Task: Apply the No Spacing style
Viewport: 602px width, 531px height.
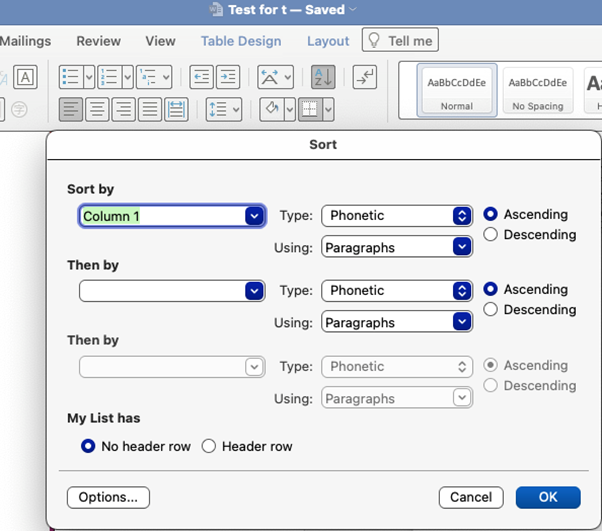Action: 538,91
